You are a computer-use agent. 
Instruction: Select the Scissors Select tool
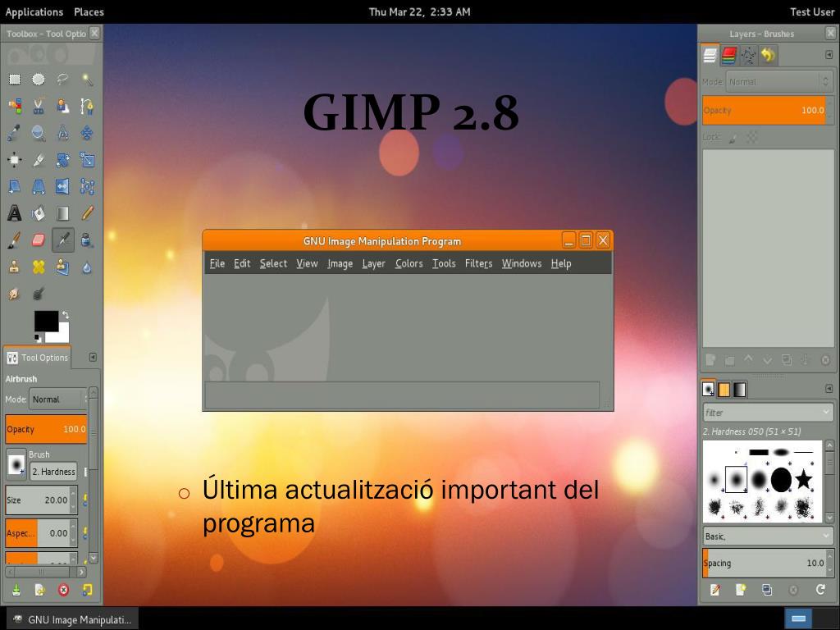click(x=38, y=106)
